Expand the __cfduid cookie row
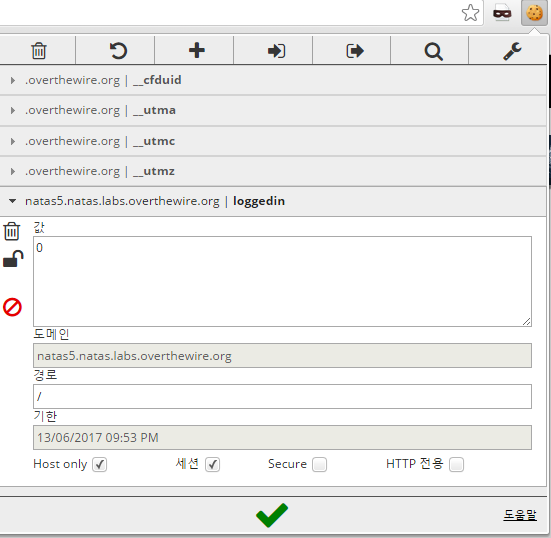 point(273,80)
